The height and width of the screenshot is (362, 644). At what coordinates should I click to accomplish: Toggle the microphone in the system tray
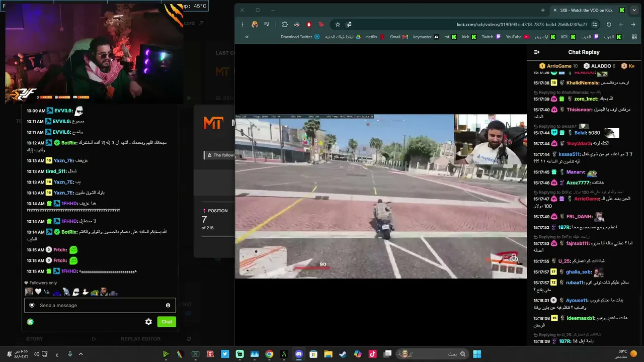pos(70,354)
